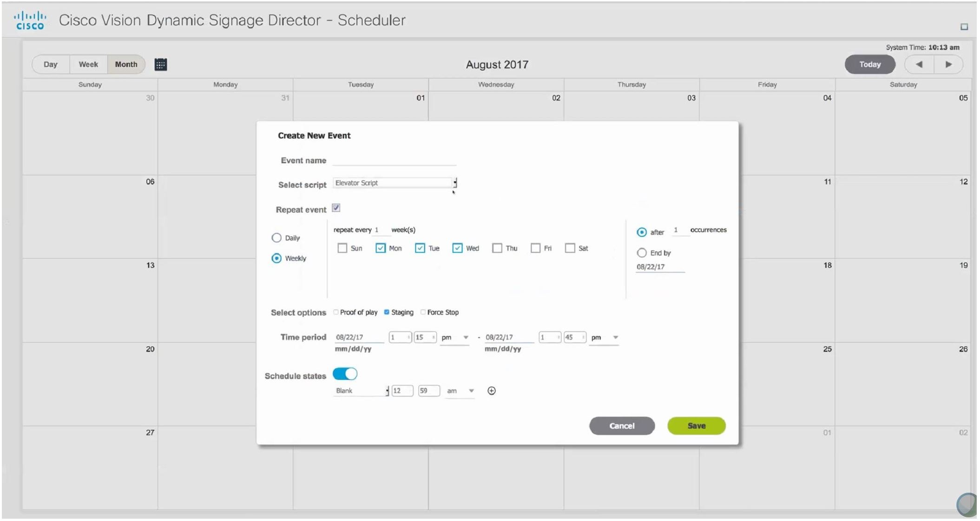This screenshot has height=521, width=980.
Task: Click the Cisco logo
Action: (x=30, y=20)
